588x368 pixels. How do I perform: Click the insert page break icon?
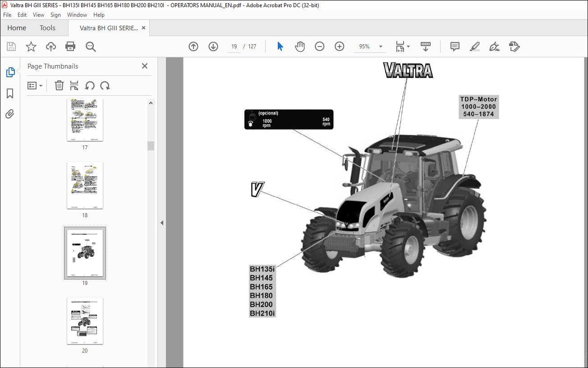tap(74, 85)
